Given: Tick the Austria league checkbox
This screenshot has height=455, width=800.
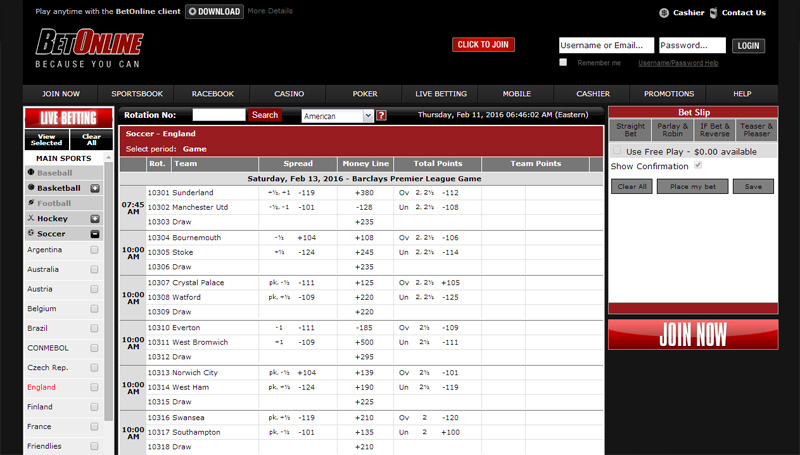Looking at the screenshot, I should tap(94, 289).
